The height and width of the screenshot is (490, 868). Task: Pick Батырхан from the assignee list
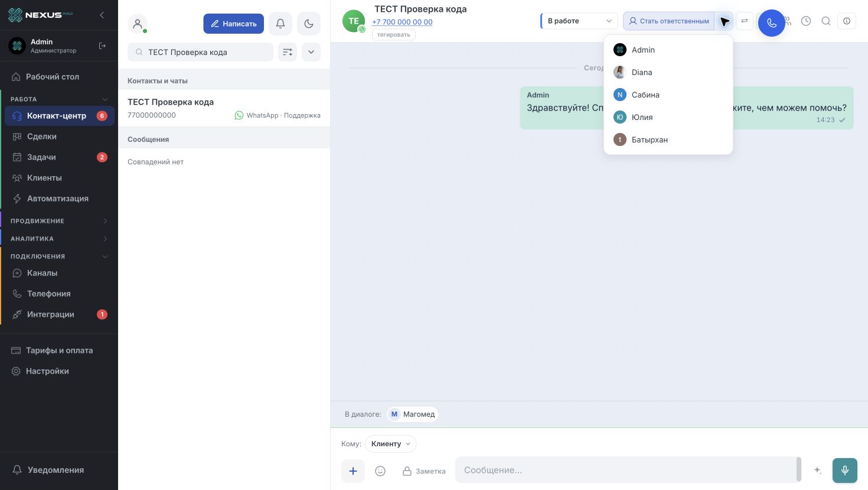click(x=668, y=139)
